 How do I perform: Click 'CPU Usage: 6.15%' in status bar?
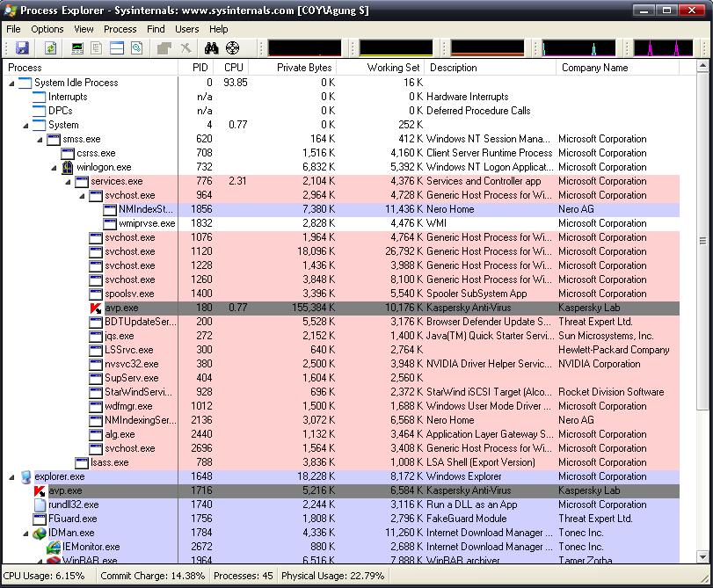click(x=44, y=577)
